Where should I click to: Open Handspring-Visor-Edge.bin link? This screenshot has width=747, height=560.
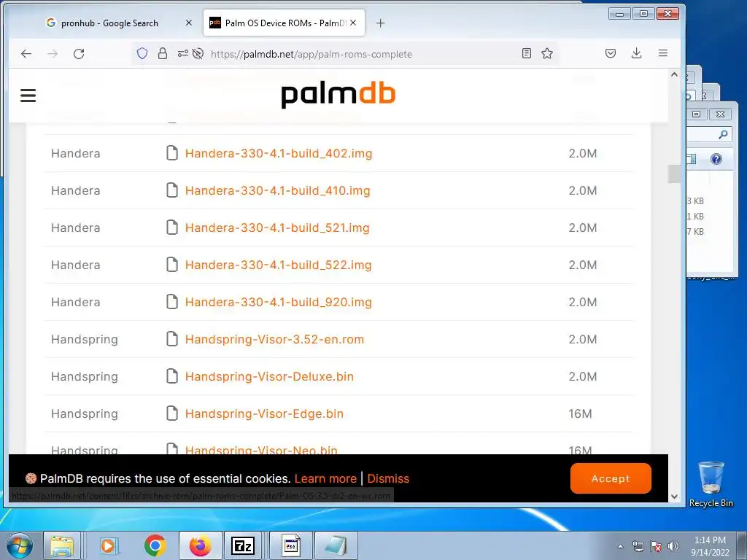tap(264, 413)
